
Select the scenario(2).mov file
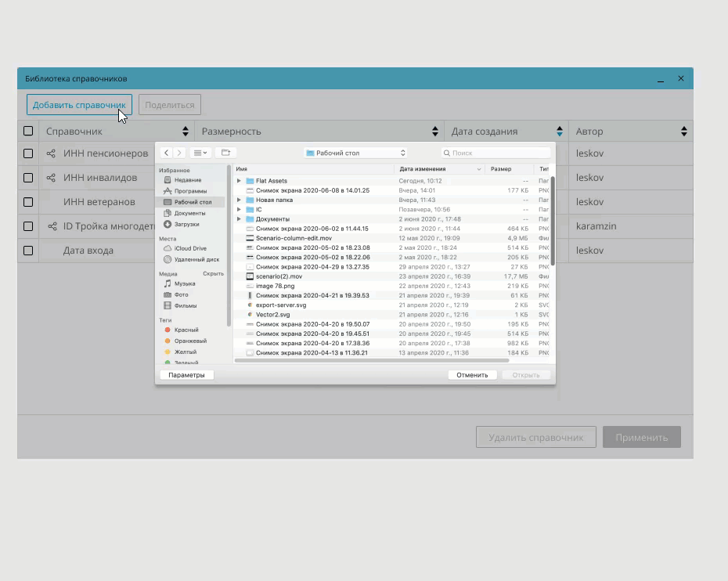(279, 276)
